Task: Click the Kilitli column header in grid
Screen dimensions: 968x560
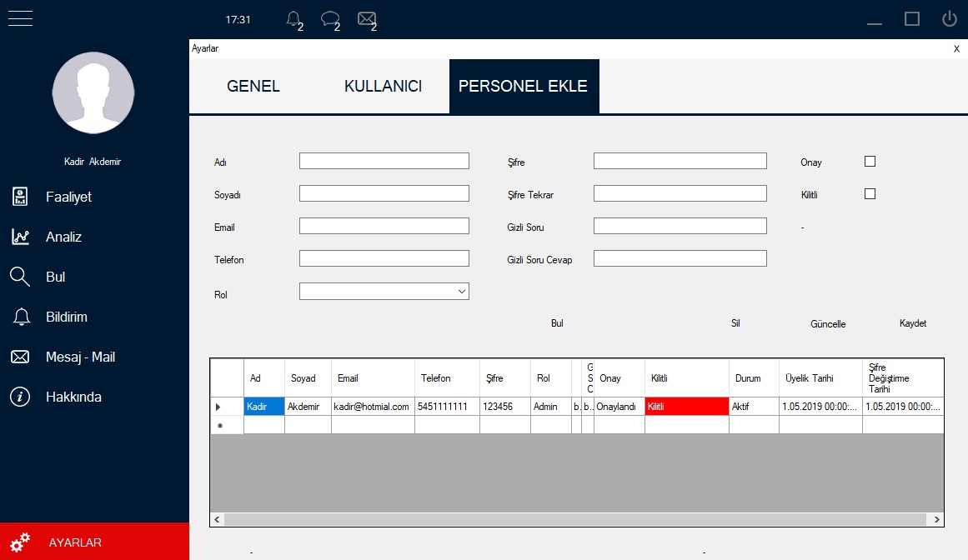Action: point(687,378)
